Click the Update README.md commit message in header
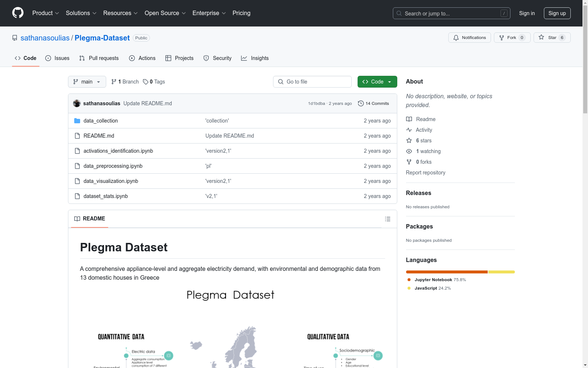The height and width of the screenshot is (368, 588). (x=148, y=103)
